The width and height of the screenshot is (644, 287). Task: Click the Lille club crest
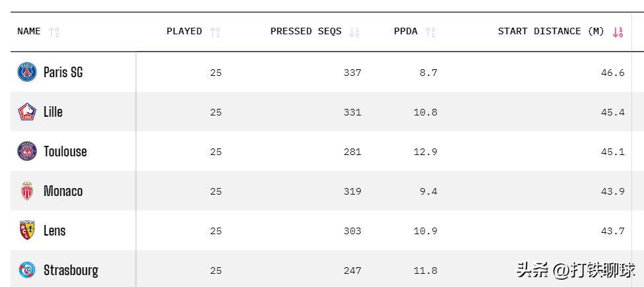click(x=27, y=112)
